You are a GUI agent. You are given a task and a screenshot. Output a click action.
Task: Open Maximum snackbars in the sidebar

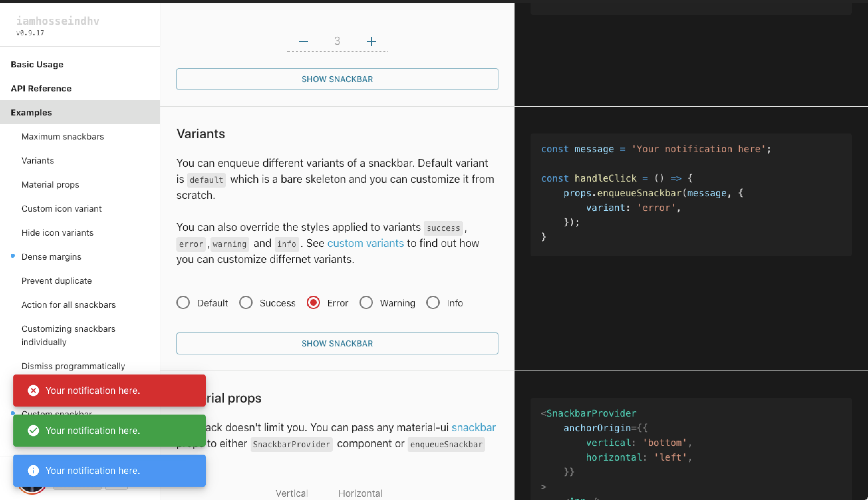[x=62, y=137]
